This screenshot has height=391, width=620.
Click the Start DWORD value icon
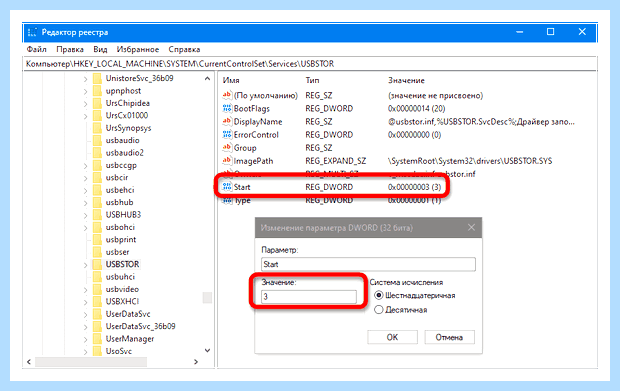(227, 187)
